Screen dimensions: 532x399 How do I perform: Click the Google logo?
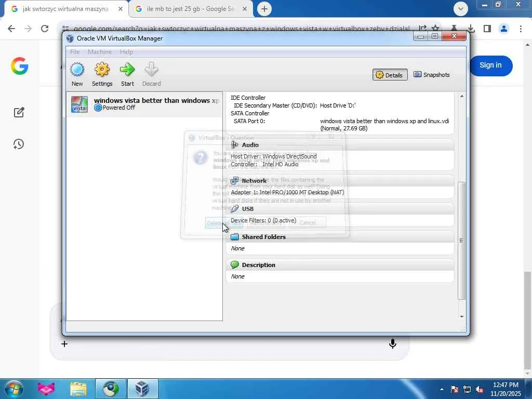[19, 66]
